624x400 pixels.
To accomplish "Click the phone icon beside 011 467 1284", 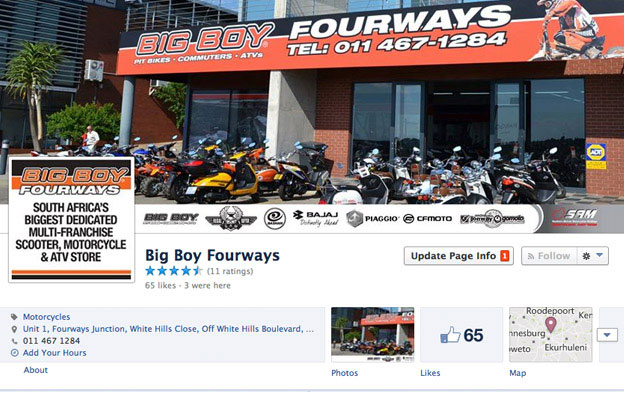I will [14, 341].
